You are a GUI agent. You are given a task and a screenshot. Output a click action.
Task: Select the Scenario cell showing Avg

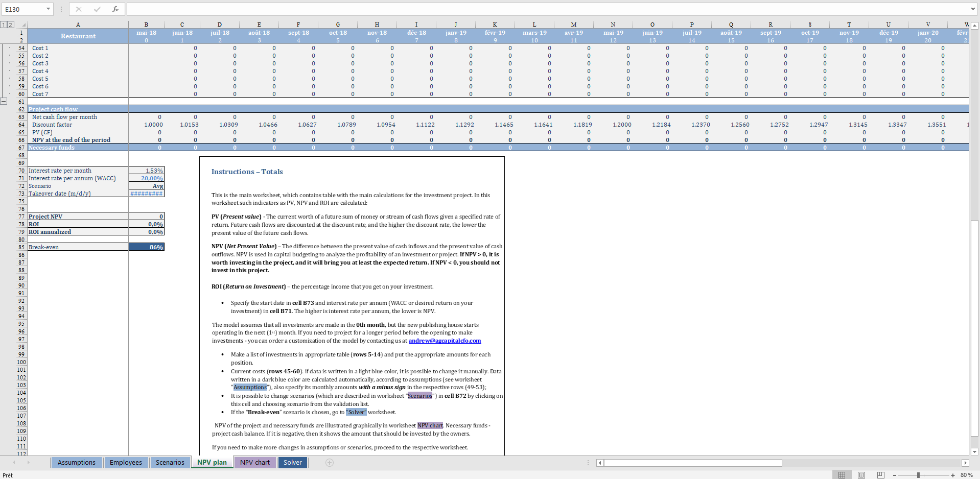coord(146,186)
